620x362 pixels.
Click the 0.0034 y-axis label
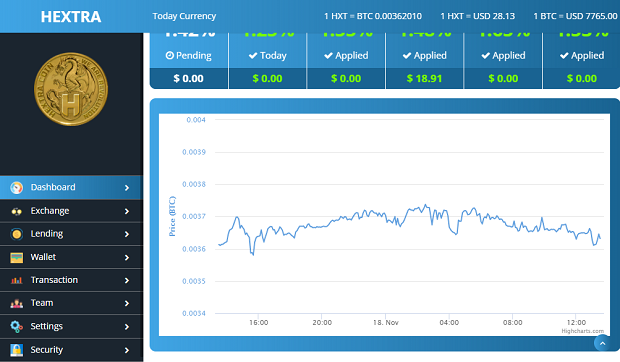click(x=194, y=313)
